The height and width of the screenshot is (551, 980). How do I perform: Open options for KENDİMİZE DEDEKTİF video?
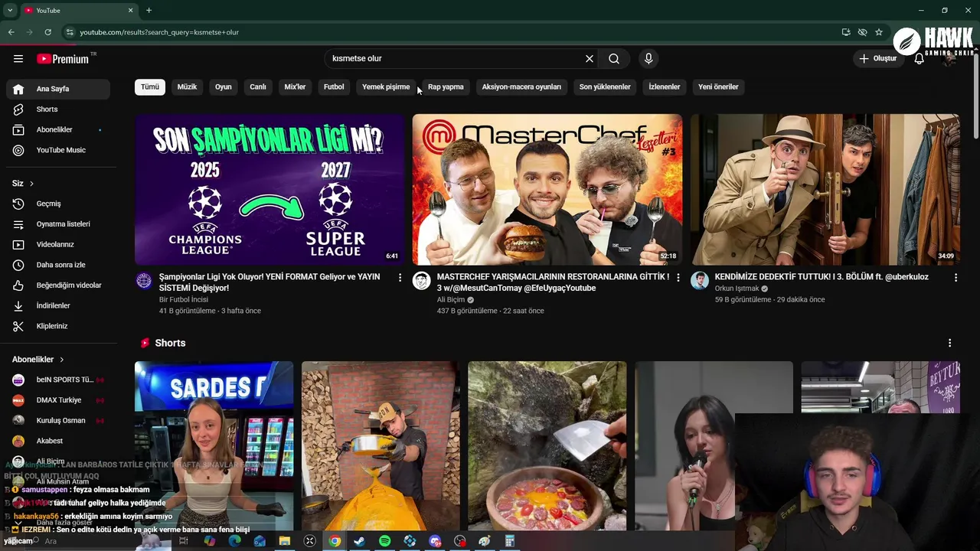pyautogui.click(x=955, y=278)
